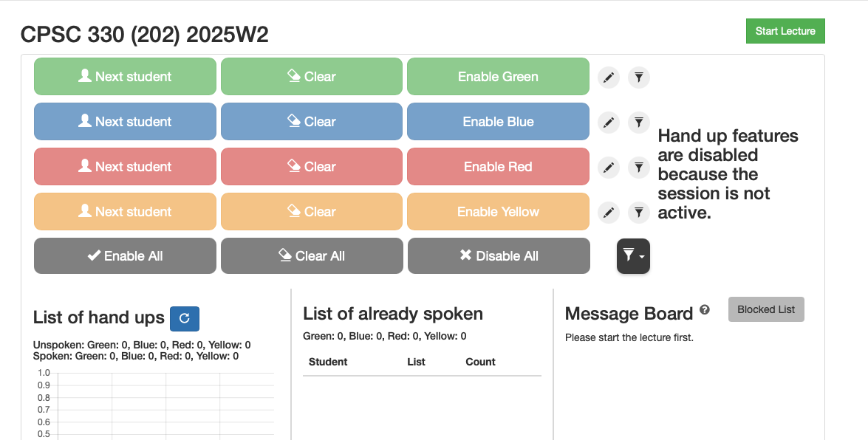Enable the Red hand up list
Screen dimensions: 868x440
click(x=498, y=167)
